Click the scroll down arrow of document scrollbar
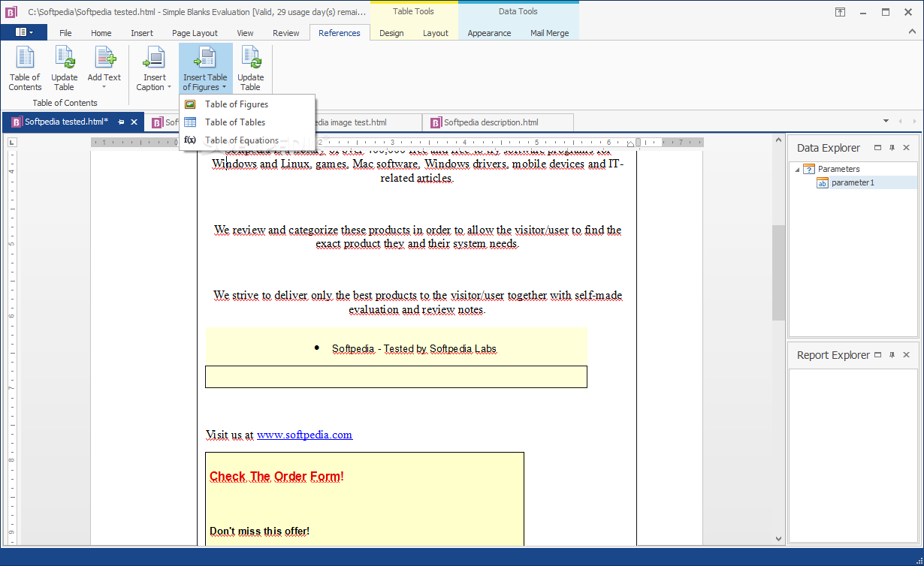924x566 pixels. [x=778, y=539]
